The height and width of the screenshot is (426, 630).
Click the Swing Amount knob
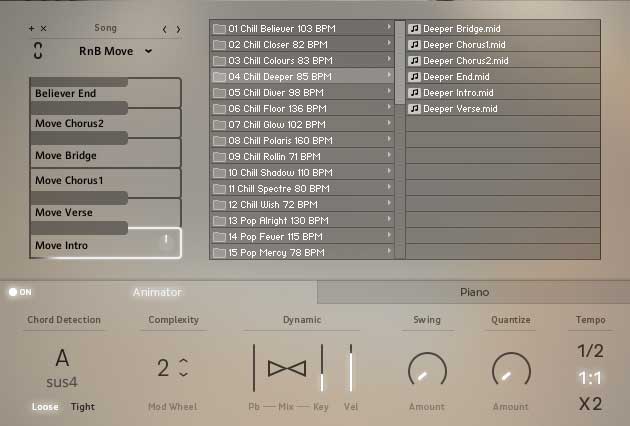pyautogui.click(x=427, y=372)
